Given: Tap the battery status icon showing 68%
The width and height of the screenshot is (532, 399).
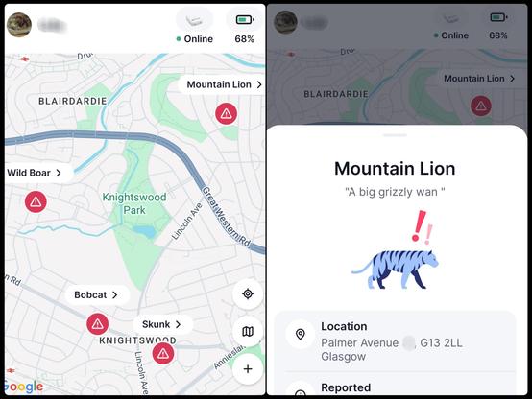Looking at the screenshot, I should point(245,19).
